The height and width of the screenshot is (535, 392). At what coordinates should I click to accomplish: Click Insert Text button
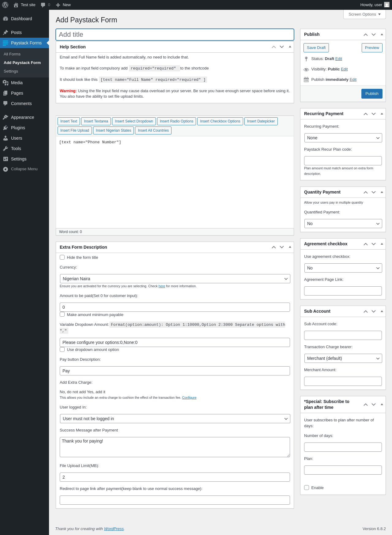(x=69, y=121)
